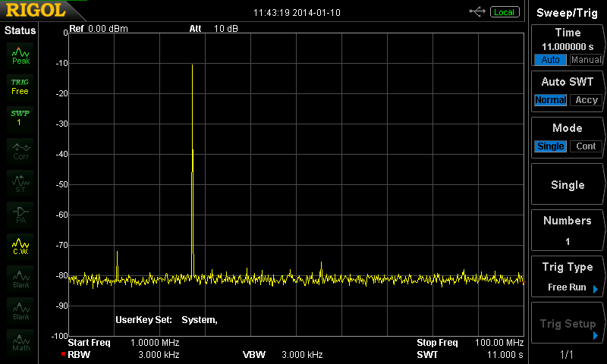Click the -100 amplitude axis label
The width and height of the screenshot is (607, 364).
60,336
